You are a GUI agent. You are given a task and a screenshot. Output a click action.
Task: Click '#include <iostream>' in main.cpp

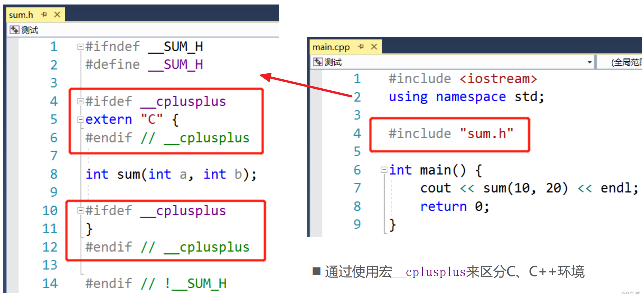[x=463, y=79]
